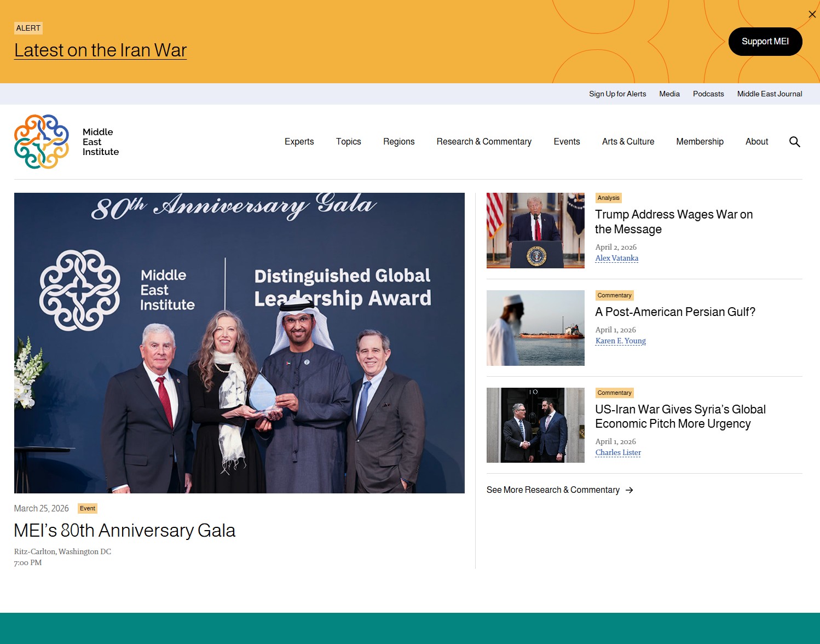The image size is (820, 644).
Task: Open Podcasts from top utility bar
Action: pos(708,94)
